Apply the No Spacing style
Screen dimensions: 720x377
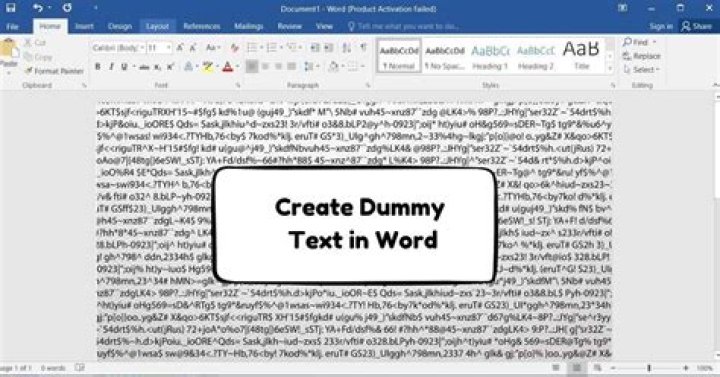pos(444,56)
